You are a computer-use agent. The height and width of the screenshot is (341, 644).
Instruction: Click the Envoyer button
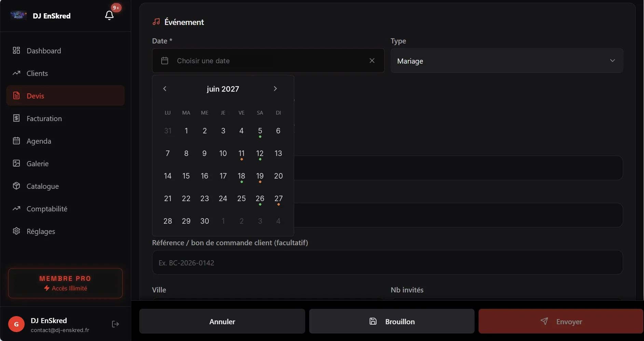point(561,321)
